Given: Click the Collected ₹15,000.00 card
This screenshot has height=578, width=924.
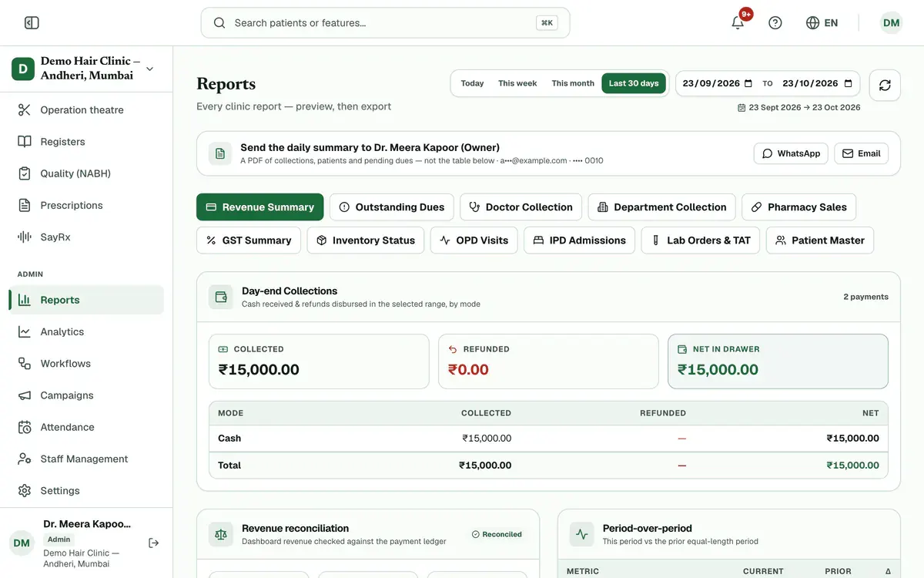Looking at the screenshot, I should 319,361.
